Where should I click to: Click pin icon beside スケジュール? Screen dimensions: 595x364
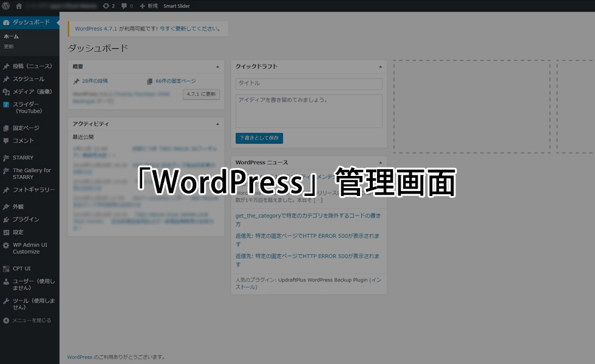tap(6, 79)
